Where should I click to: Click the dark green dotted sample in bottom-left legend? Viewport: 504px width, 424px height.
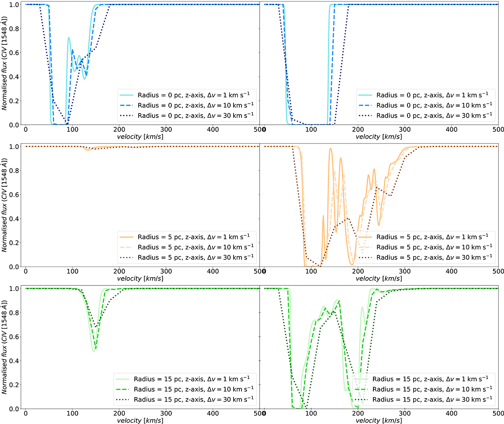[x=122, y=400]
